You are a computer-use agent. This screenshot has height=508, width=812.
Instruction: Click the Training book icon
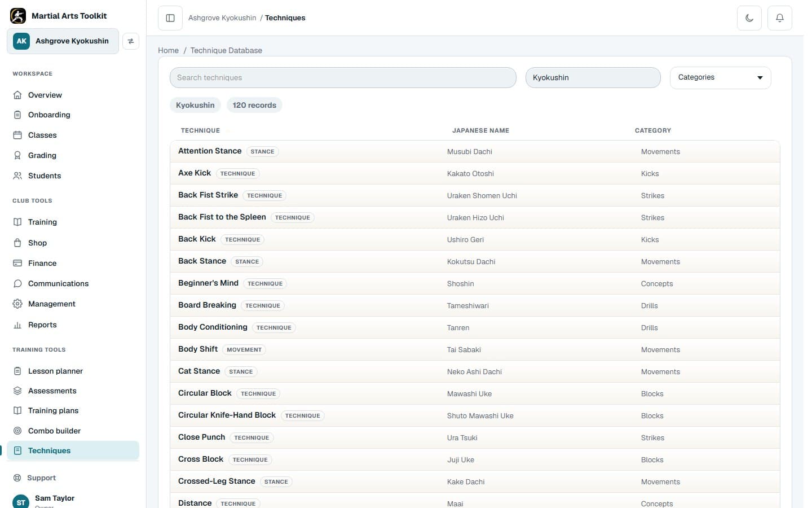click(x=17, y=222)
